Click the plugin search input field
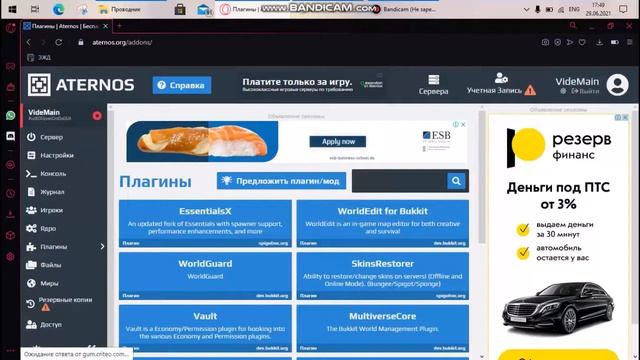 pos(399,181)
